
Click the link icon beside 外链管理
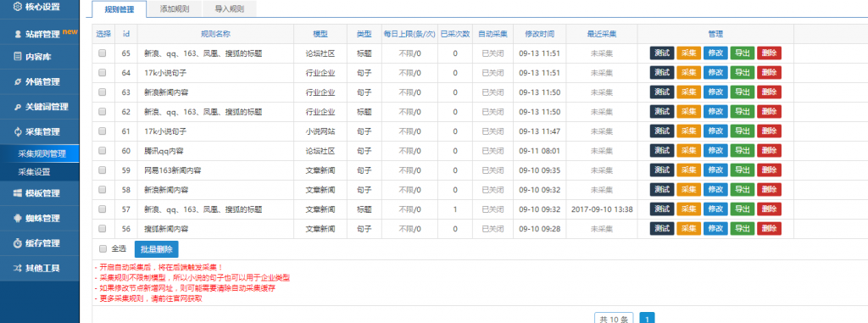click(17, 82)
